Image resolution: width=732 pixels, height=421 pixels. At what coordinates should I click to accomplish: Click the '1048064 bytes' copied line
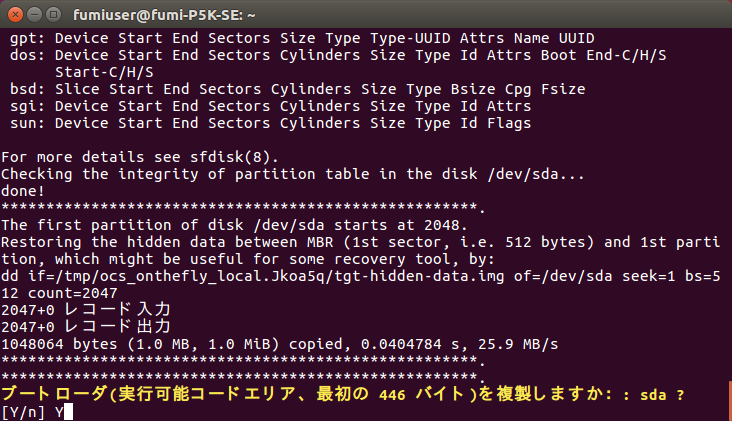tap(280, 344)
